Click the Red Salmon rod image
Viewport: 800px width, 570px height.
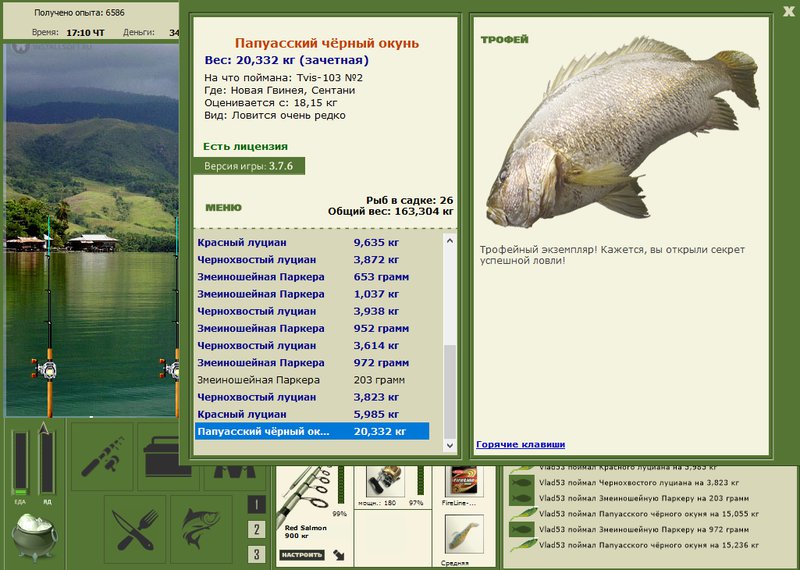coord(304,495)
